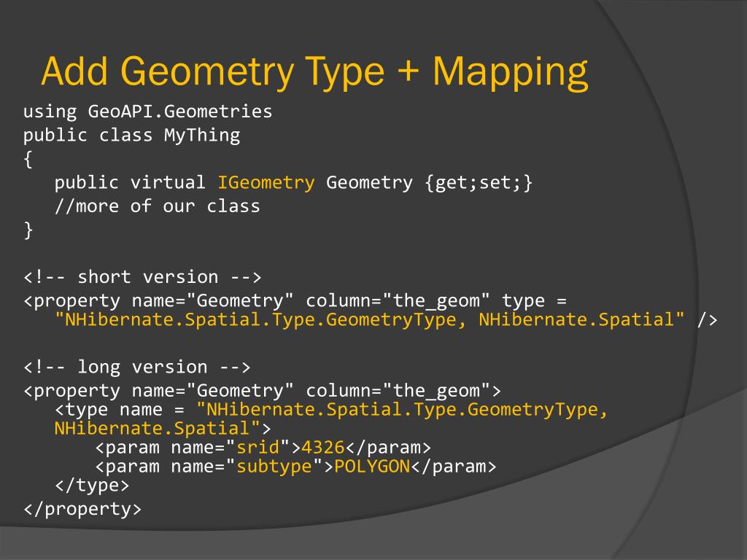Viewport: 747px width, 560px height.
Task: Select the highlighted word "IGeometry"
Action: 266,183
